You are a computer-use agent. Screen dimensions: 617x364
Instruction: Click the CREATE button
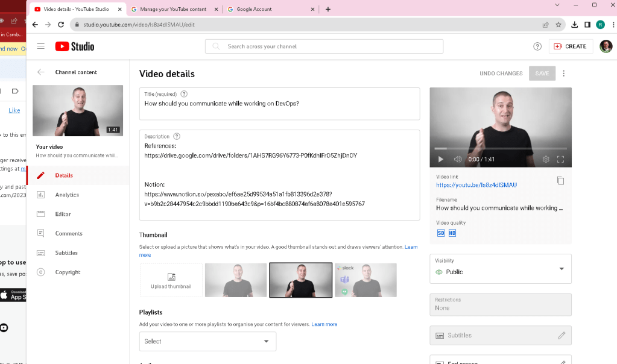click(571, 46)
